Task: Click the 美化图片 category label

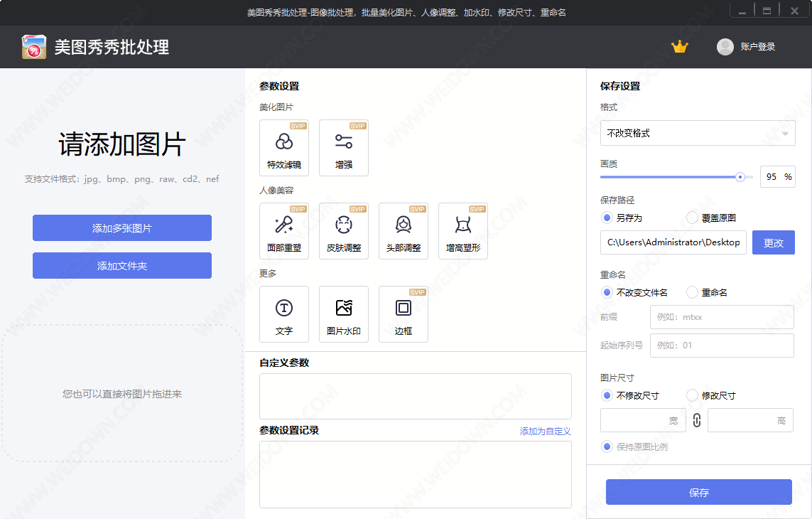Action: 276,107
